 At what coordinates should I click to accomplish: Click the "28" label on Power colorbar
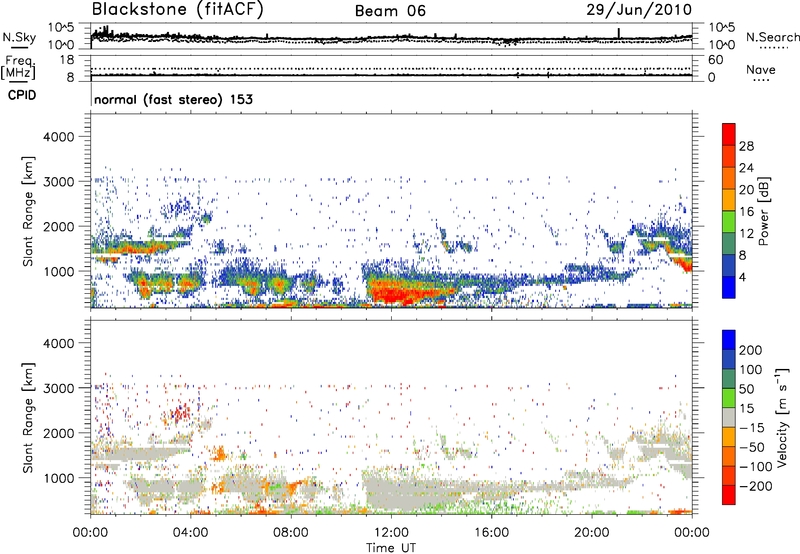pyautogui.click(x=746, y=146)
